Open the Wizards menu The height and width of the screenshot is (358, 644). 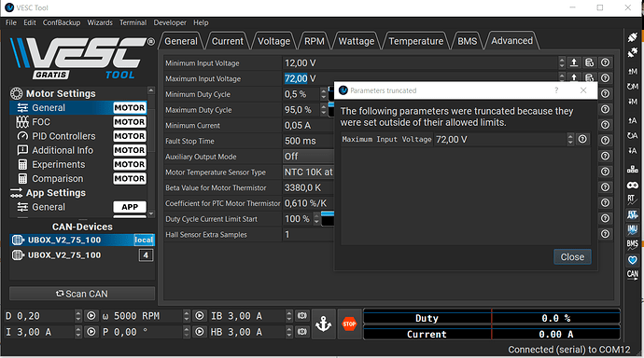(100, 22)
